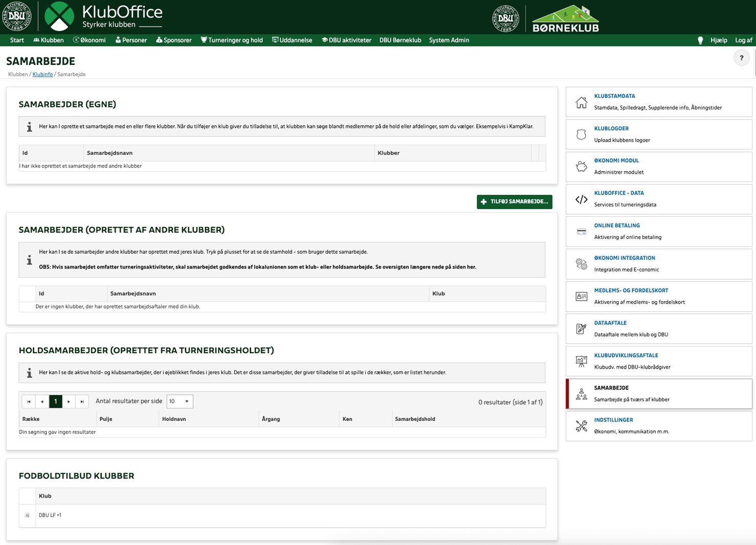Viewport: 756px width, 545px height.
Task: Click the question mark help button
Action: tap(741, 58)
